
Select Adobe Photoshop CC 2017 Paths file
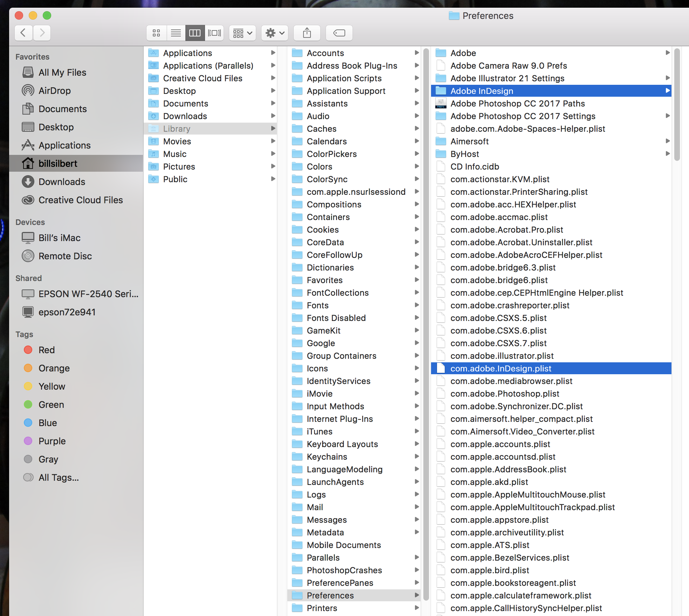click(551, 103)
